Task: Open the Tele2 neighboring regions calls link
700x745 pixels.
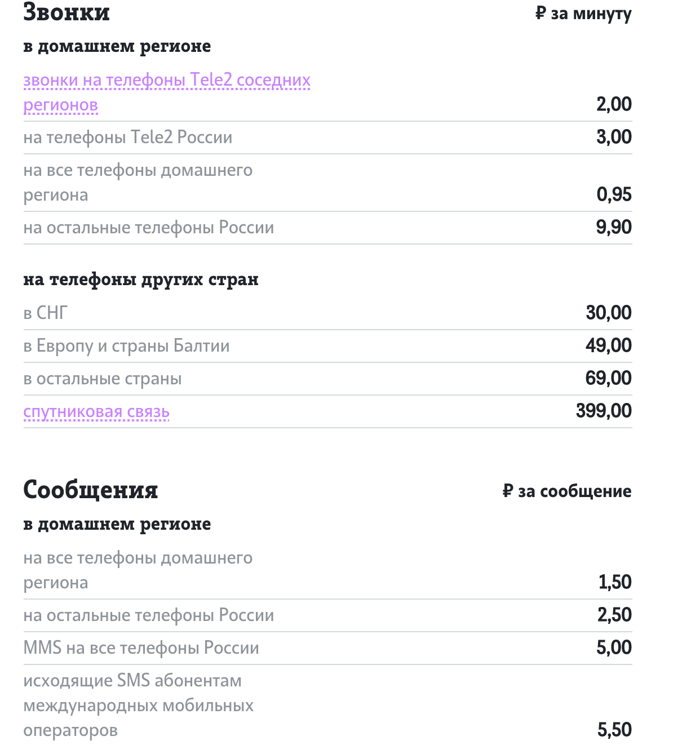Action: [x=167, y=81]
